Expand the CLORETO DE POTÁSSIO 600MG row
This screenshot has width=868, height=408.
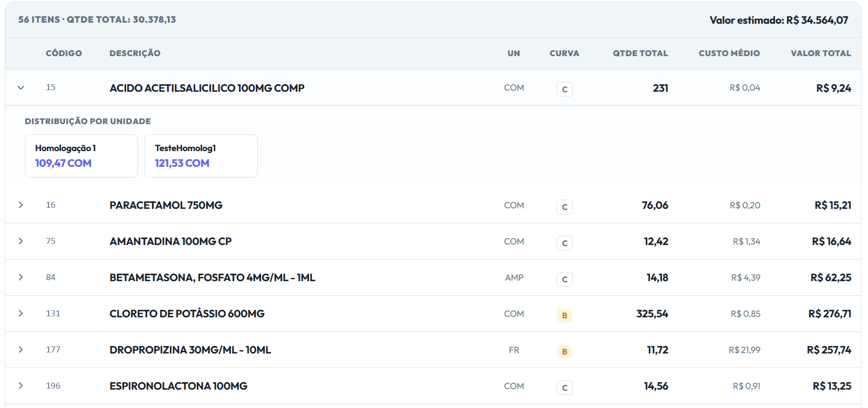20,314
